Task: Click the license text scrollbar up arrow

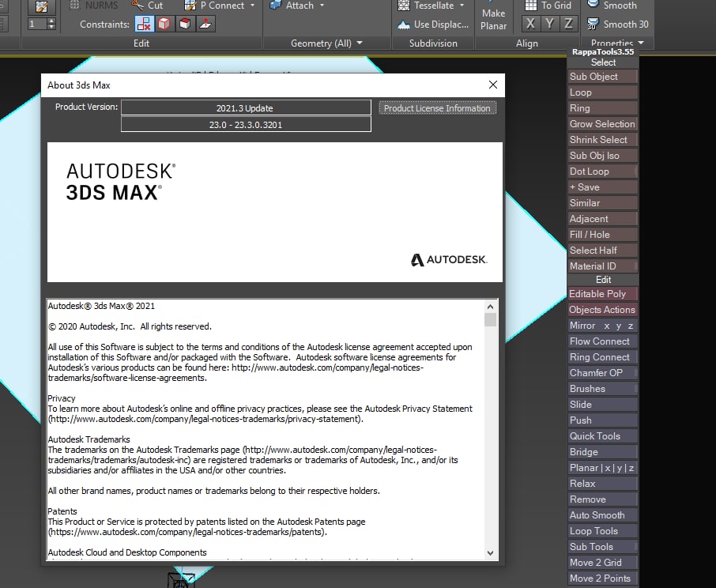Action: (491, 307)
